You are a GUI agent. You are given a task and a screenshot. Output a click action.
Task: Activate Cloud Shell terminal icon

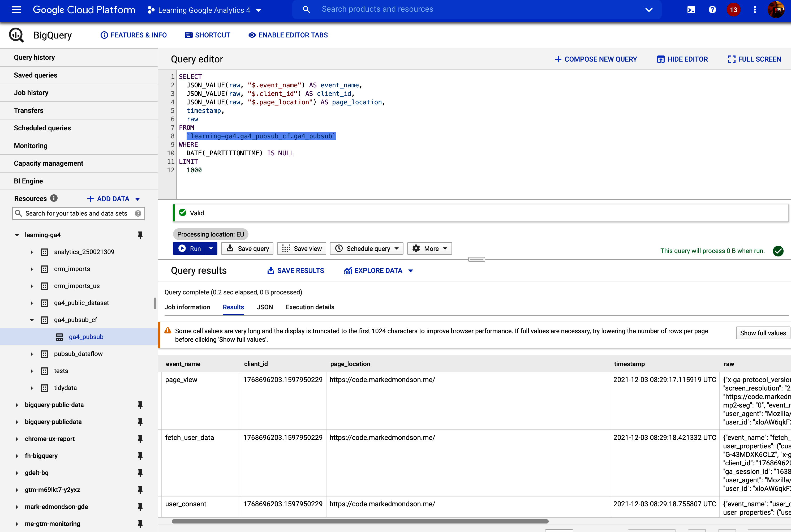(691, 10)
